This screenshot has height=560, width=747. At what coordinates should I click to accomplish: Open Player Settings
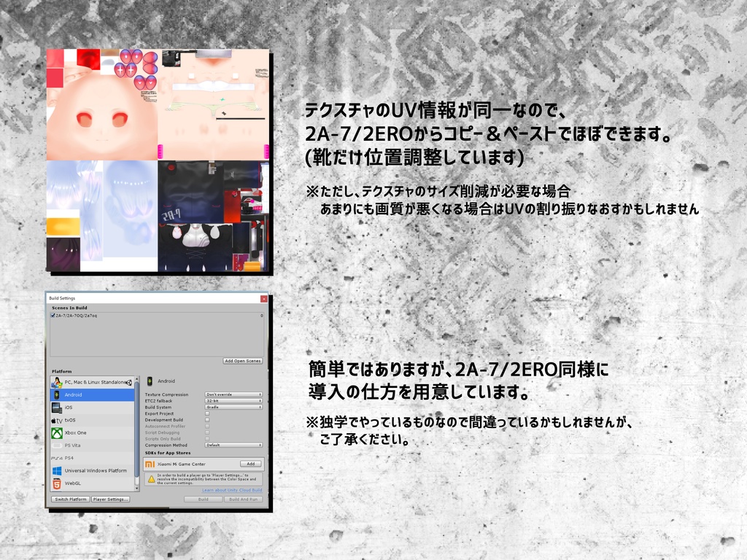109,499
